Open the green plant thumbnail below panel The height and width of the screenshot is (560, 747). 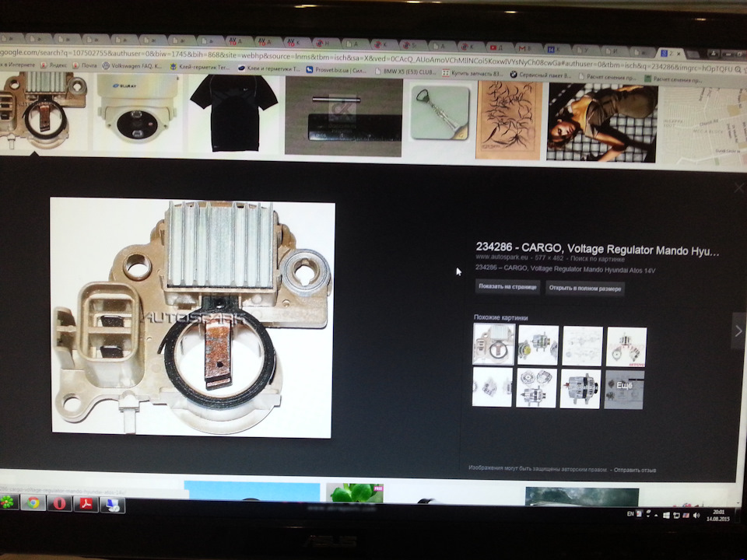coord(355,493)
